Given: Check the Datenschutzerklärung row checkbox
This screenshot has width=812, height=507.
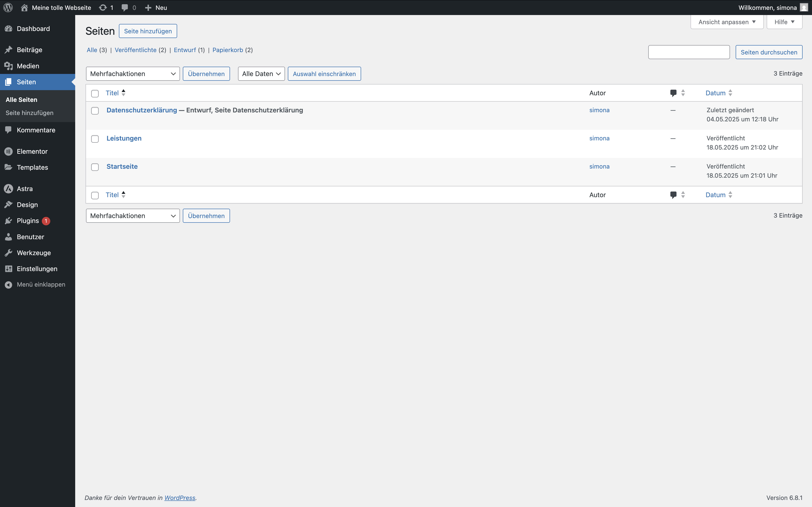Looking at the screenshot, I should [95, 111].
